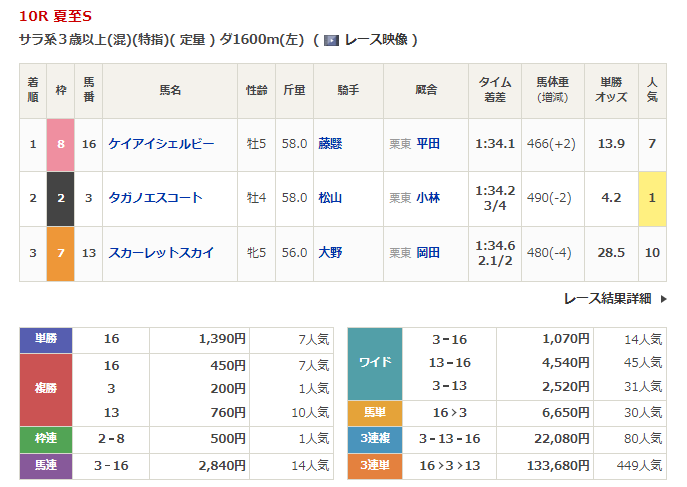687x487 pixels.
Task: Click the red 複勝 payout label
Action: [x=46, y=389]
